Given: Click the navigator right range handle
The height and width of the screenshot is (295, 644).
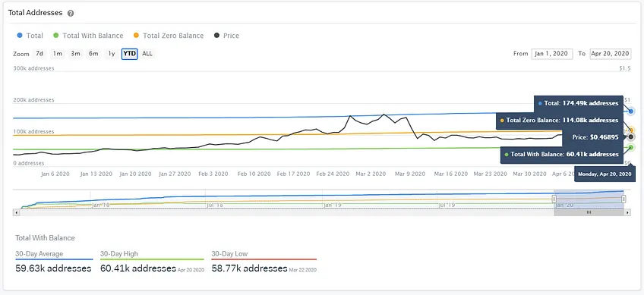Looking at the screenshot, I should [x=623, y=199].
